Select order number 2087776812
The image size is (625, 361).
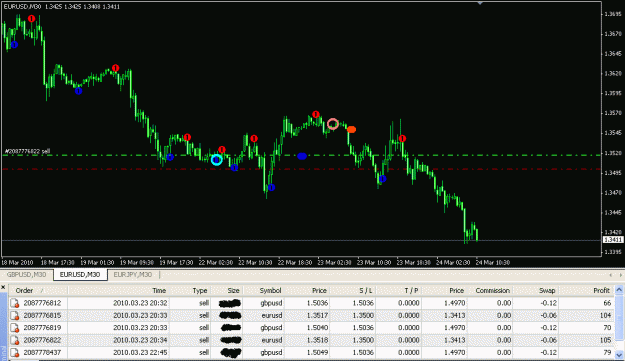(42, 303)
